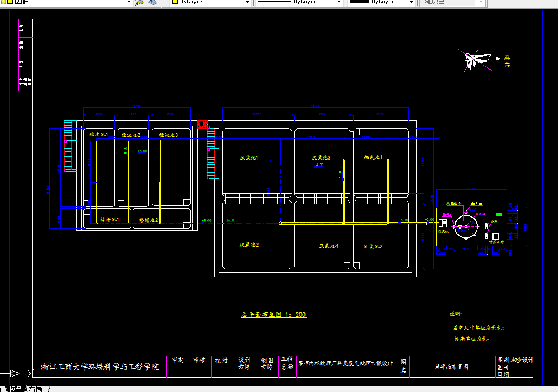Click the 总平面布置图 1：200 title
The height and width of the screenshot is (392, 558).
(x=273, y=315)
